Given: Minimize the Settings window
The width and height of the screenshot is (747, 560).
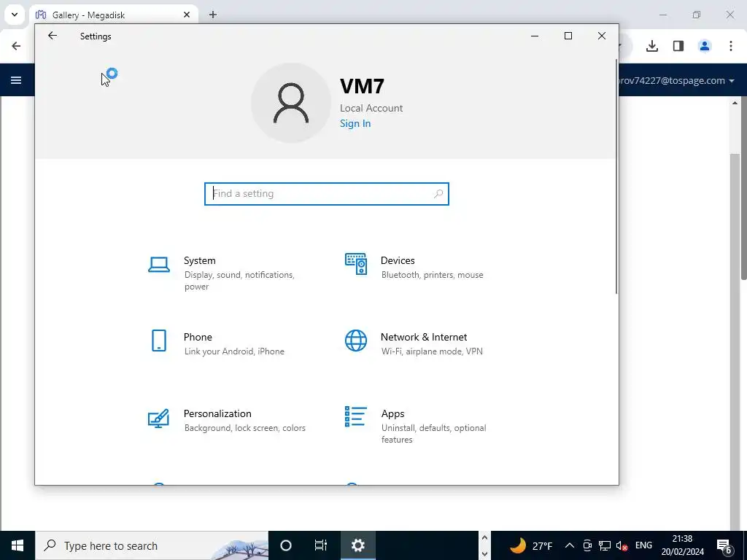Looking at the screenshot, I should point(535,36).
